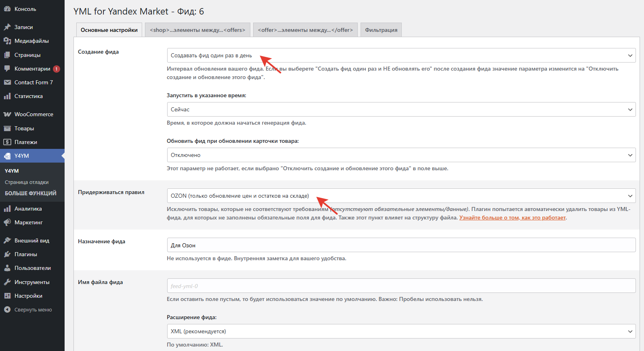The width and height of the screenshot is (644, 351).
Task: Open Страница отладки submenu link
Action: (x=27, y=182)
